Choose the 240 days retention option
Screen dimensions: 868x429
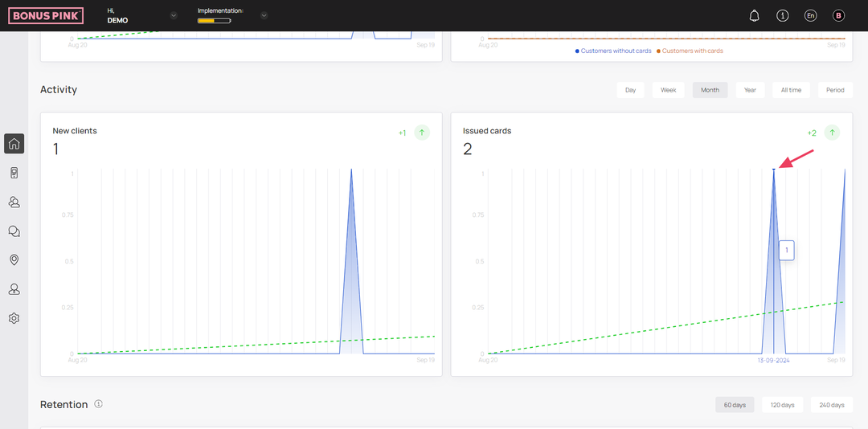(832, 405)
